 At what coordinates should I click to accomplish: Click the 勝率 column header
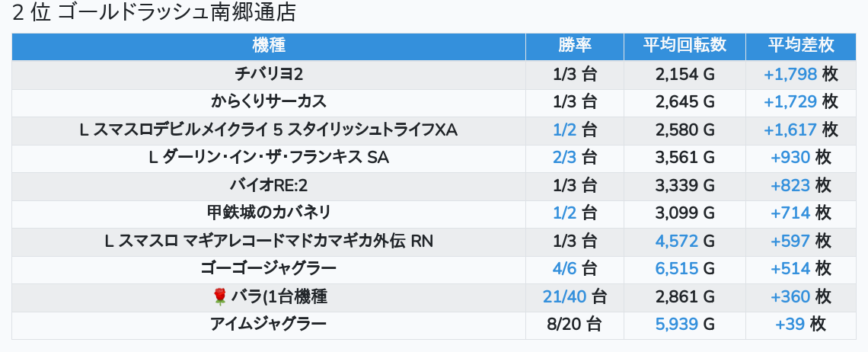tap(574, 46)
